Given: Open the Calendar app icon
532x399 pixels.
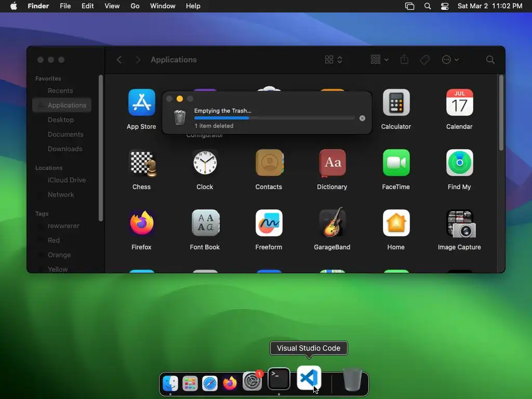Looking at the screenshot, I should coord(459,102).
